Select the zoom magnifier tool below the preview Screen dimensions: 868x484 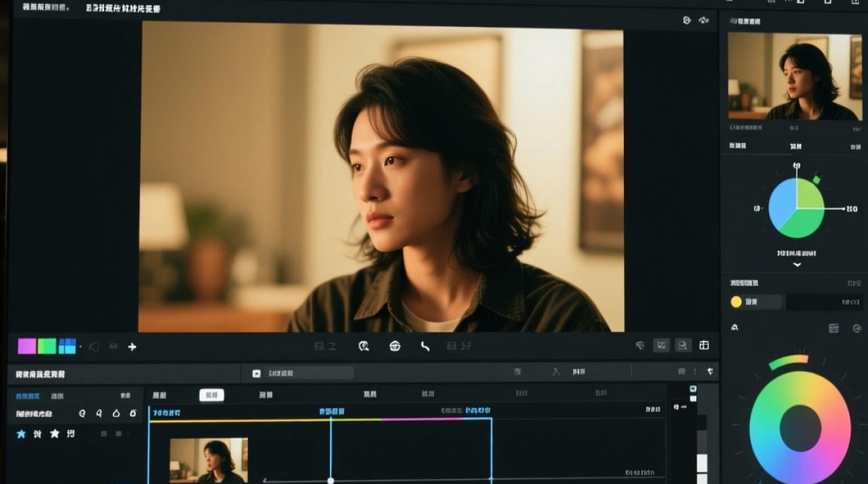pos(364,347)
